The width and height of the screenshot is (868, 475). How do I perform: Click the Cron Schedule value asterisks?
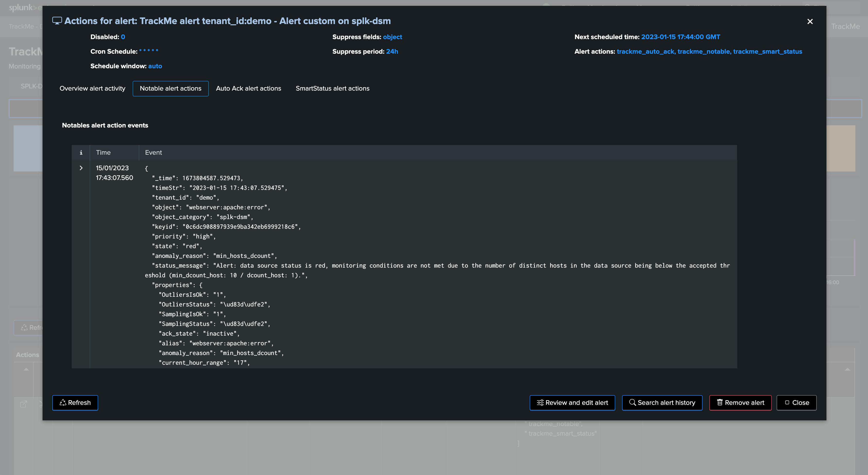click(149, 51)
